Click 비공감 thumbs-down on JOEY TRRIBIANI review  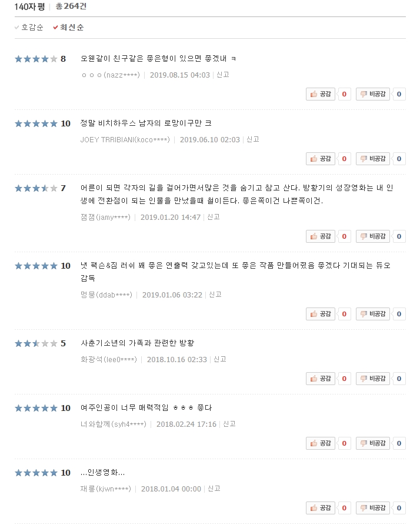click(x=373, y=159)
